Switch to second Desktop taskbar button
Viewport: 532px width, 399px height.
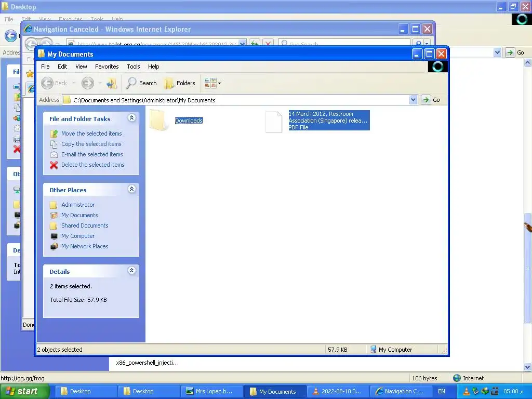click(x=148, y=392)
